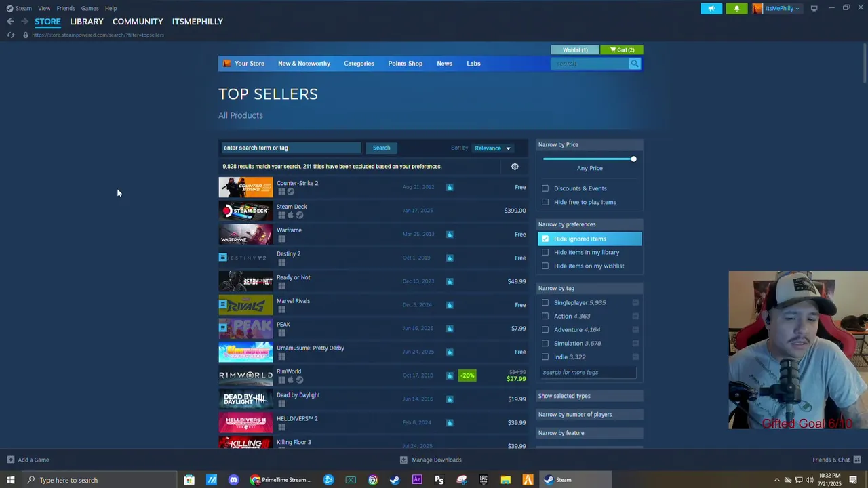Open Epic Games Launcher from taskbar
Screen dimensions: 868x488
point(484,480)
